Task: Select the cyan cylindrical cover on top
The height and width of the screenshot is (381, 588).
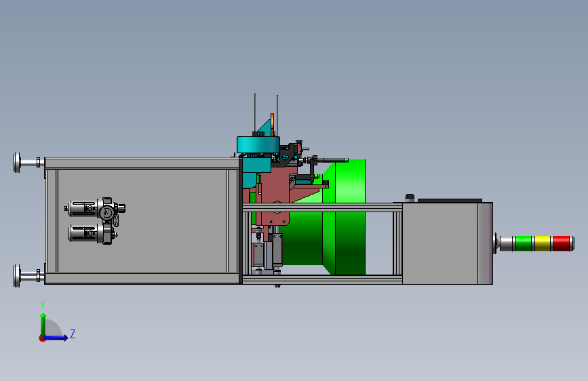Action: coord(258,144)
